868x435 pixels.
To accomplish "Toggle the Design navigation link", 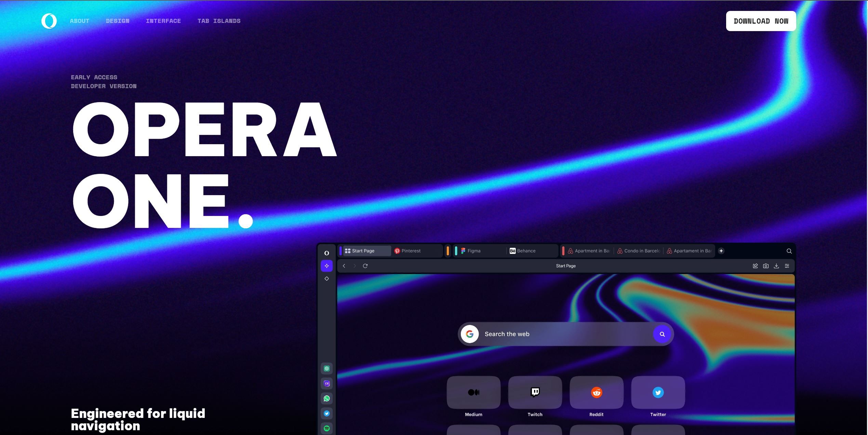I will tap(117, 21).
